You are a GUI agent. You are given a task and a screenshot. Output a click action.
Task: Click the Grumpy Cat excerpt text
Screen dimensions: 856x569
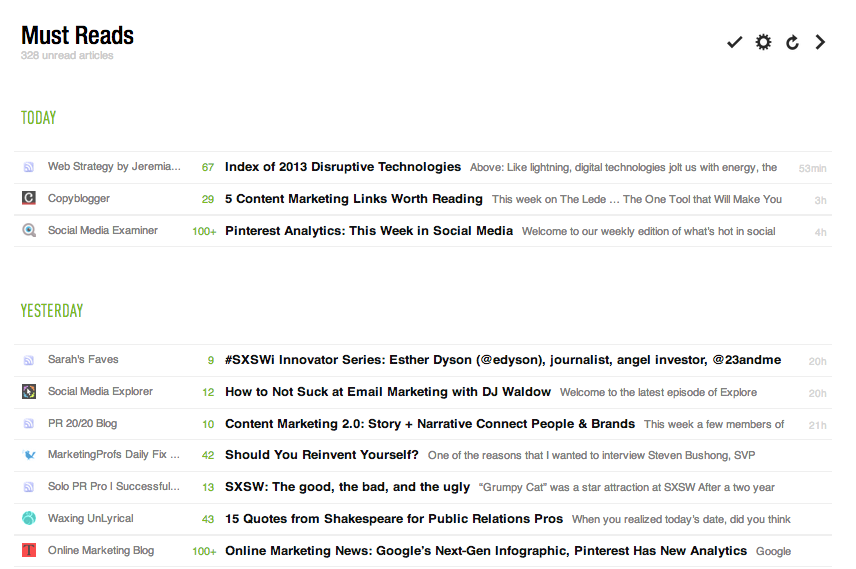click(627, 488)
